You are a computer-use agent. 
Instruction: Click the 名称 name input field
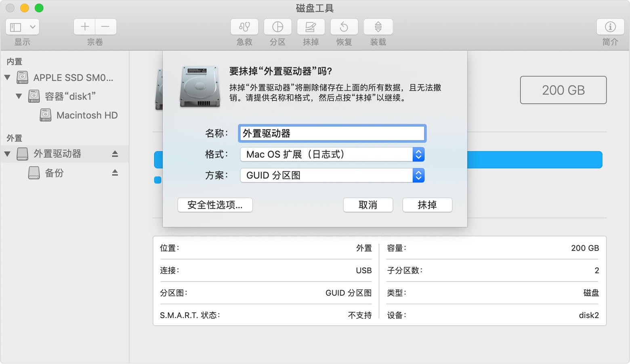(332, 133)
